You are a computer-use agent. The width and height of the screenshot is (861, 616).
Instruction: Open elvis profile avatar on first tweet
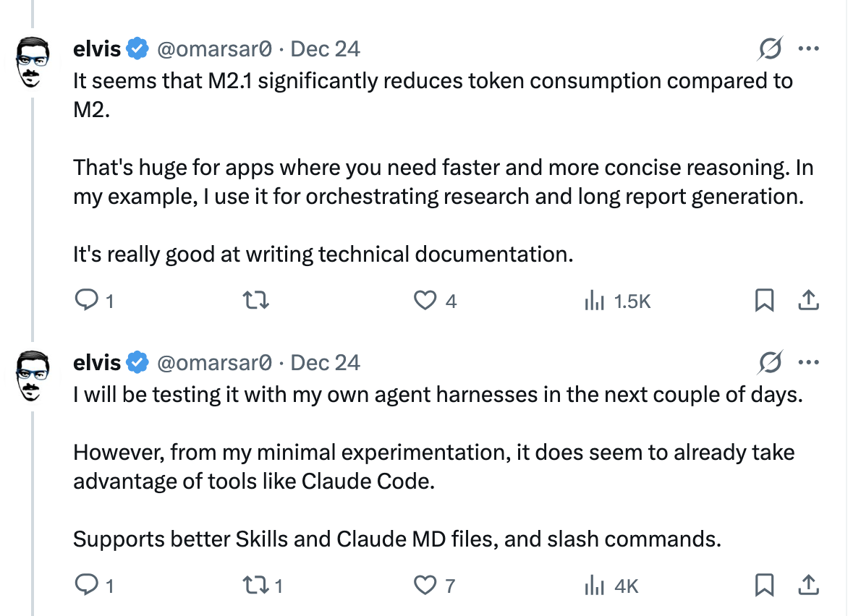[x=32, y=62]
